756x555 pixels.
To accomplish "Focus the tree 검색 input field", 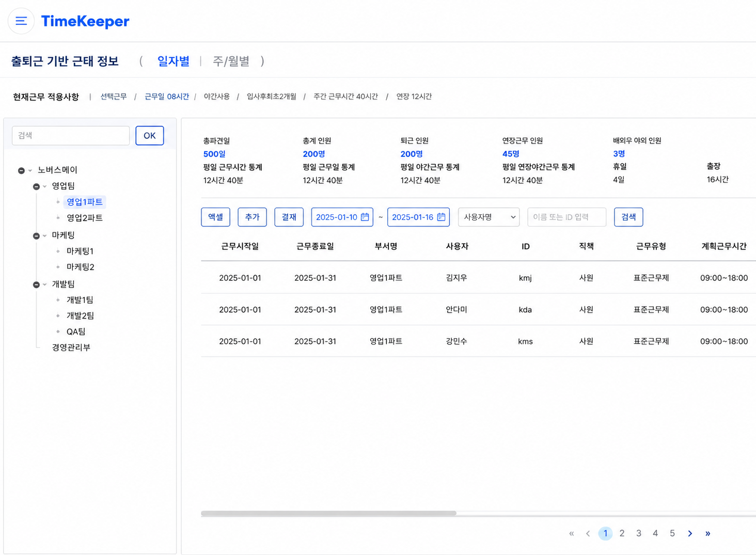I will pyautogui.click(x=71, y=135).
